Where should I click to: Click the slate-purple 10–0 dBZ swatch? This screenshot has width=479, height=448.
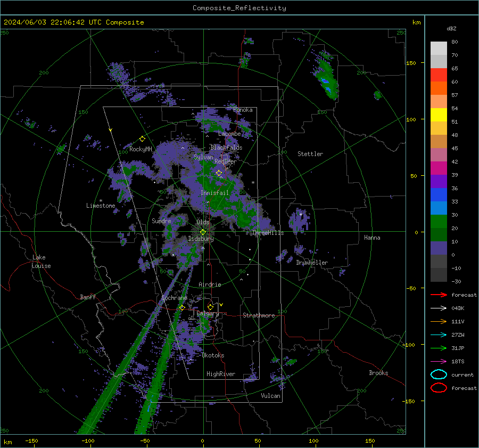[439, 248]
